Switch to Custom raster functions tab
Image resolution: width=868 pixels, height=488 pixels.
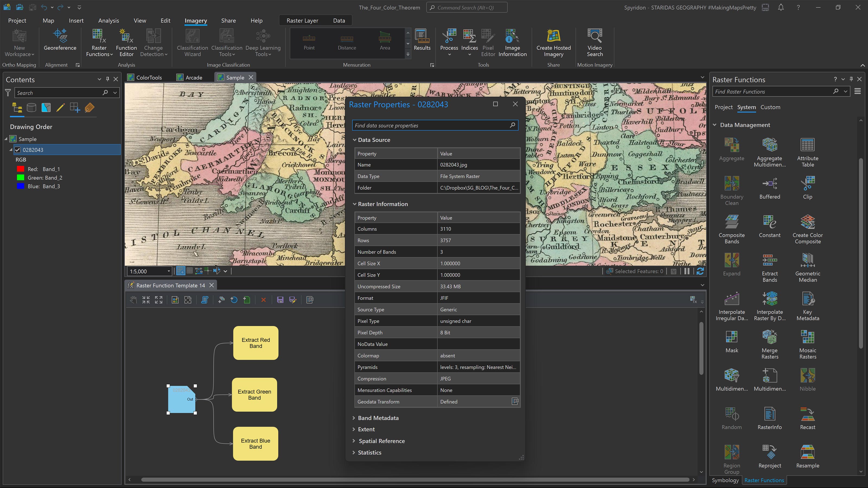click(x=770, y=107)
